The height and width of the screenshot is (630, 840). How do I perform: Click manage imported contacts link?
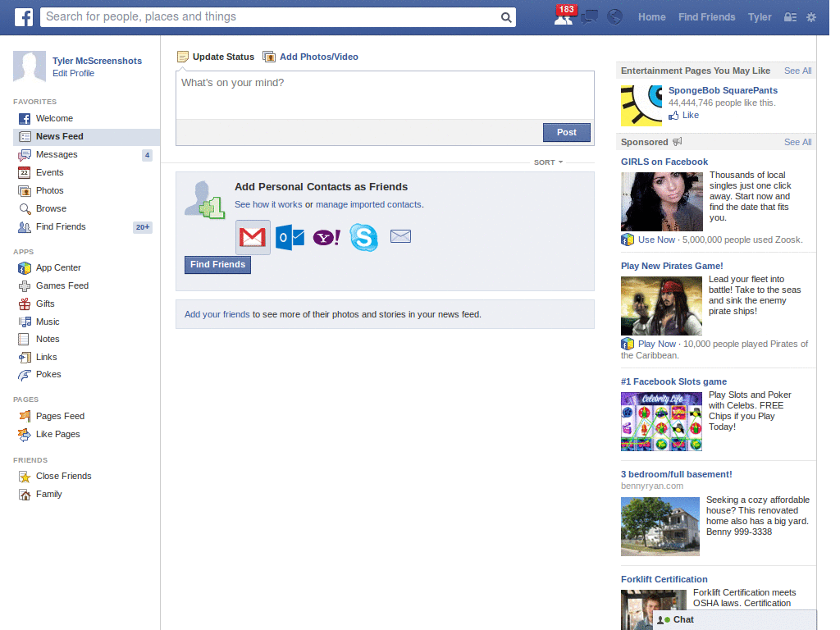click(368, 204)
